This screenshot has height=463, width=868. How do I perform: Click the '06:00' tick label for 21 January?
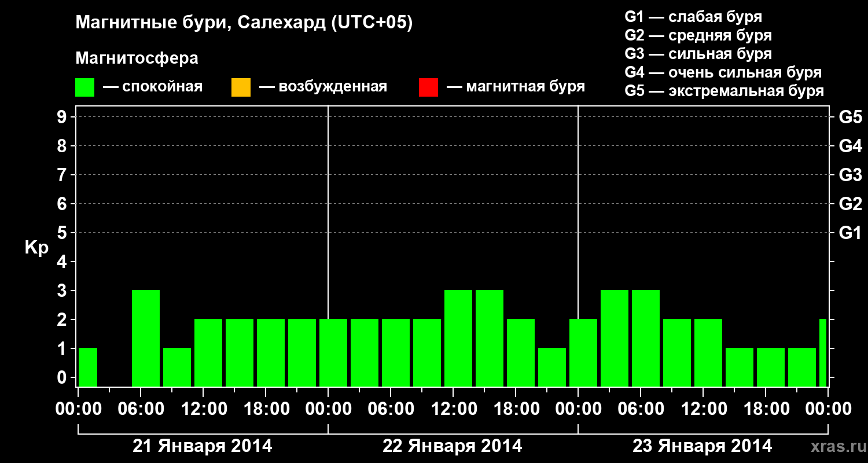click(x=141, y=409)
